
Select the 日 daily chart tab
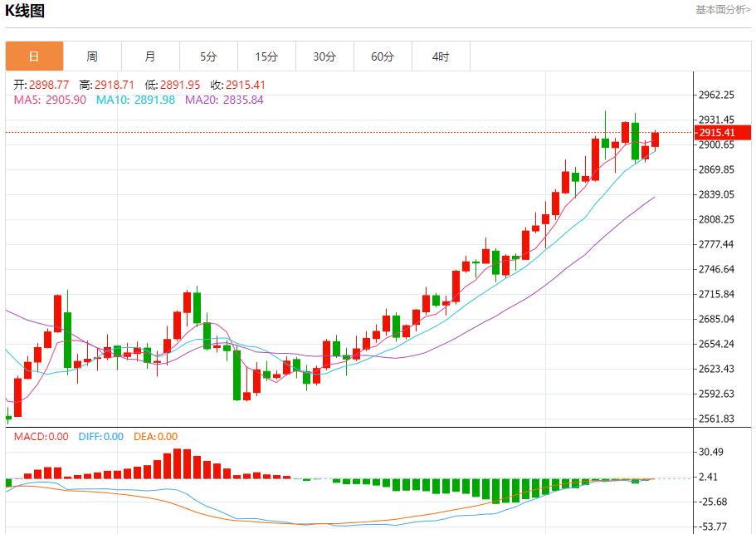pos(34,56)
